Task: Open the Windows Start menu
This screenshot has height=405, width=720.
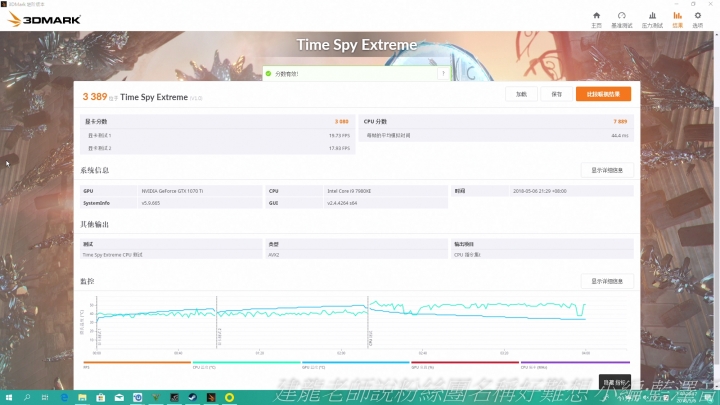Action: coord(8,397)
